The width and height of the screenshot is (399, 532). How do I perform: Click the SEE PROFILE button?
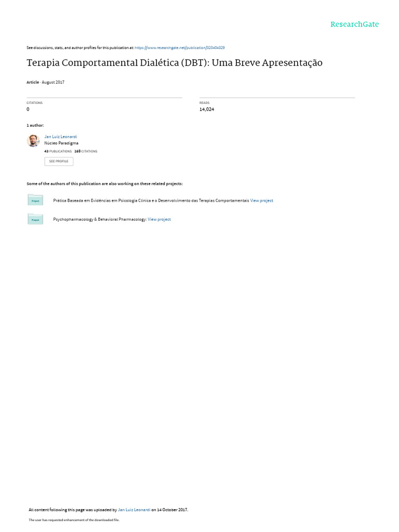click(59, 161)
